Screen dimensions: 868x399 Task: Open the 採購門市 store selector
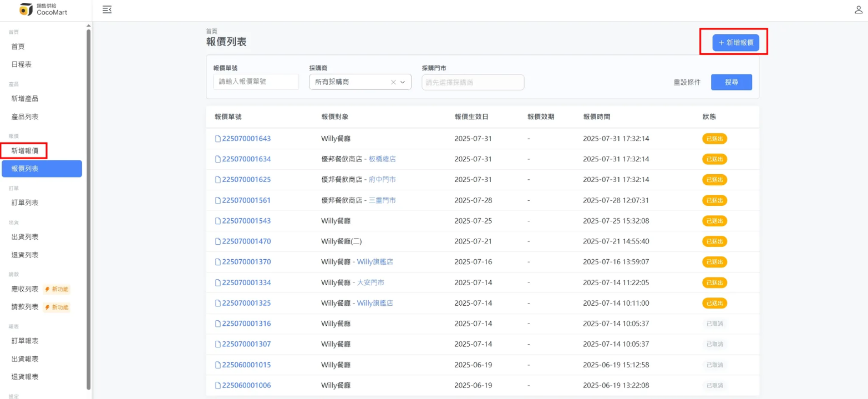[x=473, y=82]
